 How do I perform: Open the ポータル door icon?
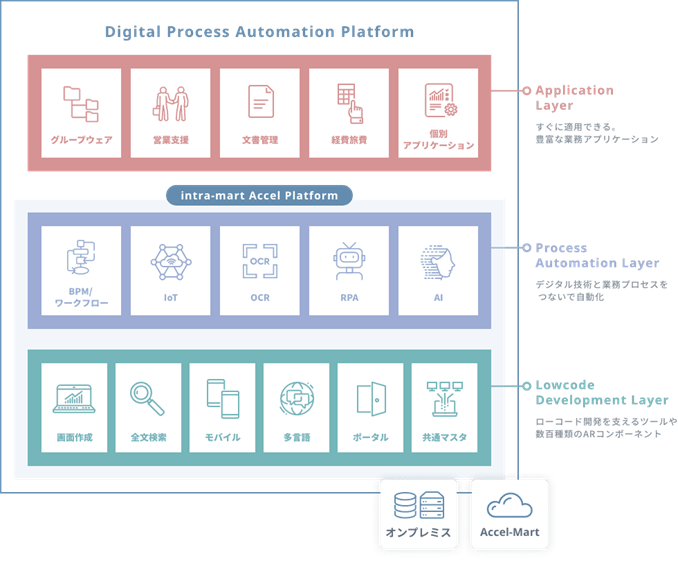pos(371,399)
